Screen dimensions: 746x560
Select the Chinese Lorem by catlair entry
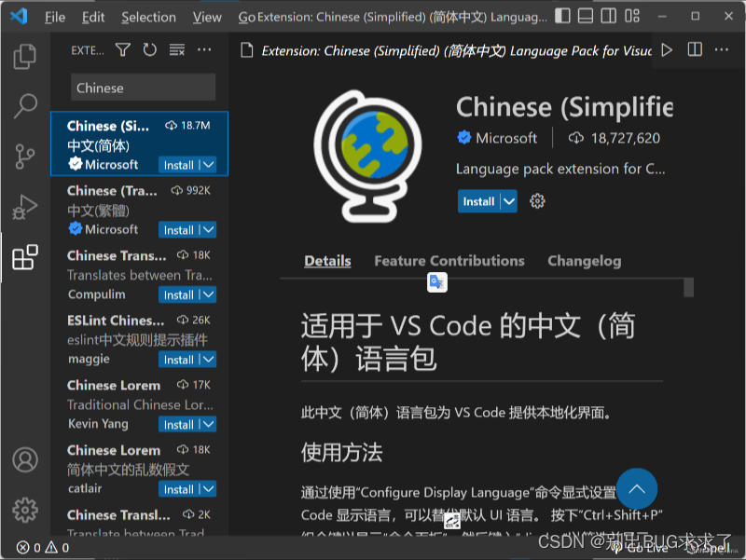click(x=139, y=469)
